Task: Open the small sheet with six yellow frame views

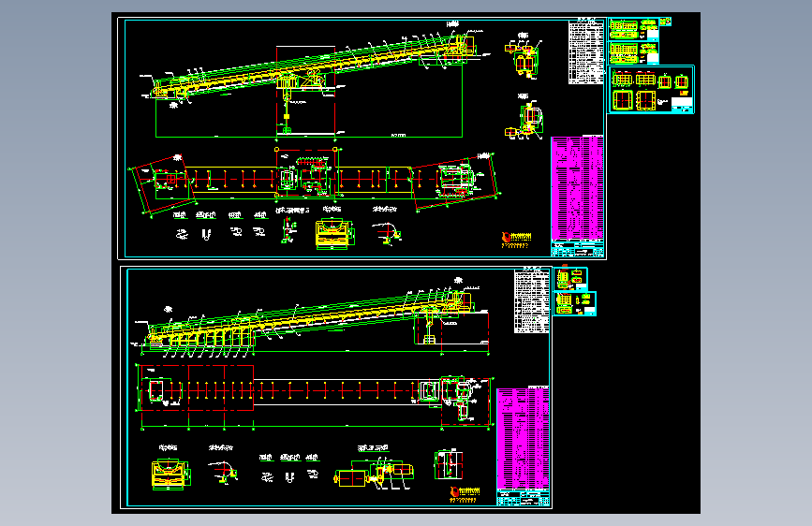Action: (x=651, y=89)
